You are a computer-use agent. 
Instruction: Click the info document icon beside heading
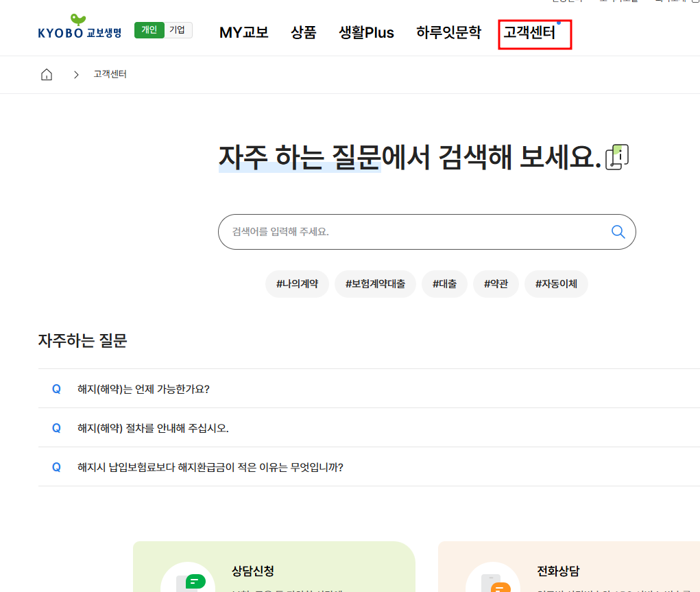[617, 157]
